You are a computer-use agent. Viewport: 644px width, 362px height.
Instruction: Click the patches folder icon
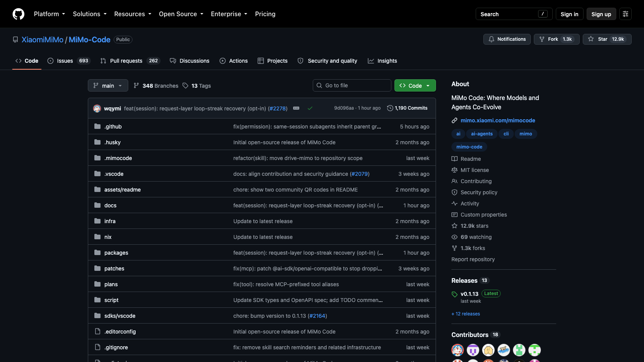(97, 268)
